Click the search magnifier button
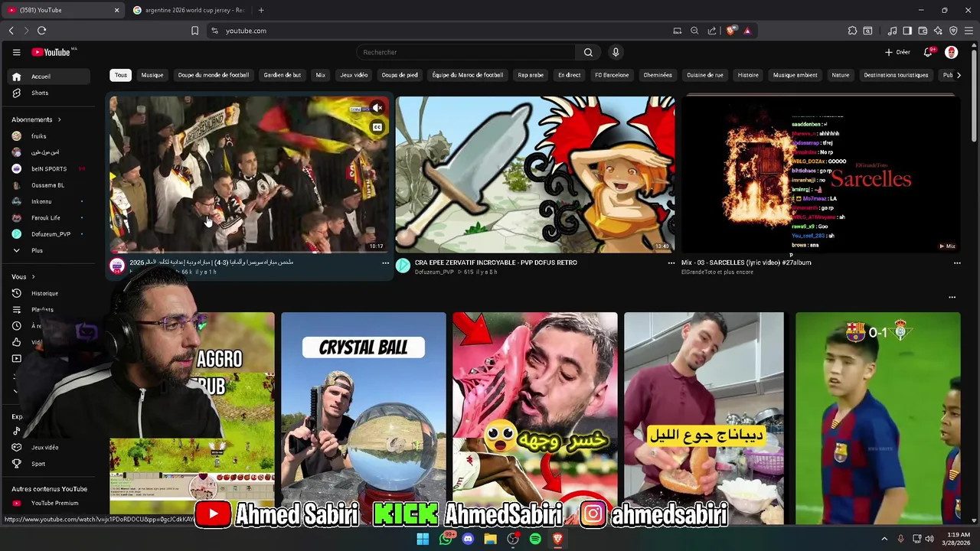The height and width of the screenshot is (551, 980). point(588,52)
